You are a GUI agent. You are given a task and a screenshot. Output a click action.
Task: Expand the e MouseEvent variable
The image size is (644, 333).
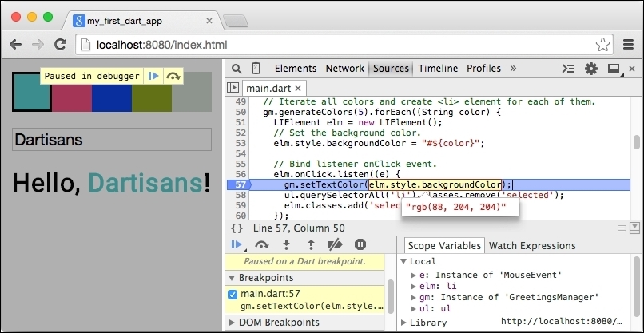[413, 275]
